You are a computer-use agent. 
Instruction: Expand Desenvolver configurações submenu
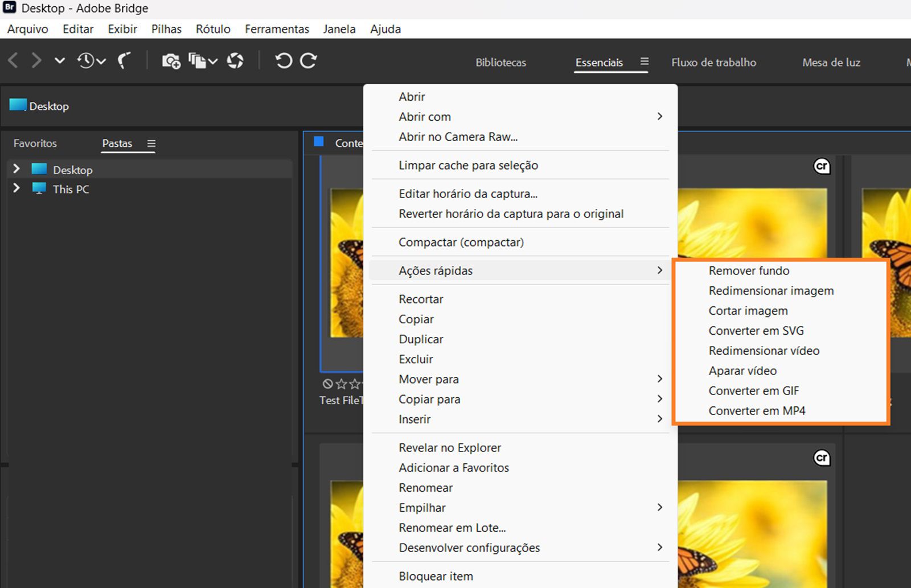point(521,548)
